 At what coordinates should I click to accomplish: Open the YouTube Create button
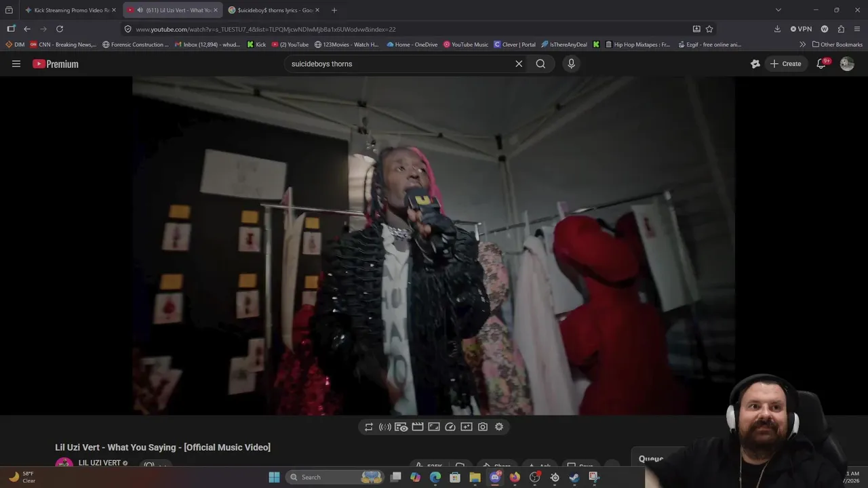(x=786, y=64)
